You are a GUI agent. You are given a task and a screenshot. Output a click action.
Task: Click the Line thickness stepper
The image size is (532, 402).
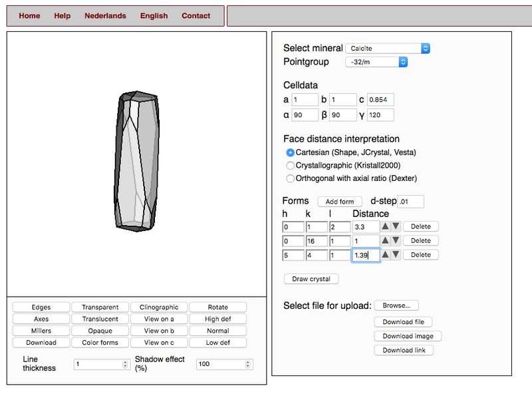pos(125,364)
